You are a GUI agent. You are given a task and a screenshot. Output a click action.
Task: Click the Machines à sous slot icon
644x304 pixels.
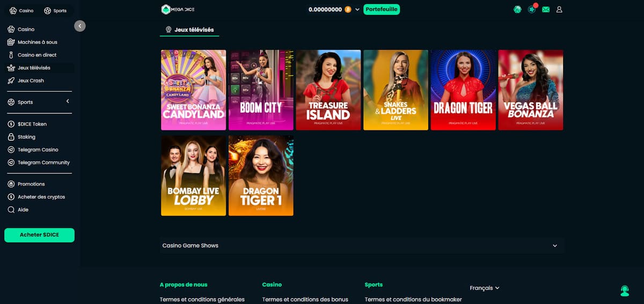pyautogui.click(x=11, y=42)
